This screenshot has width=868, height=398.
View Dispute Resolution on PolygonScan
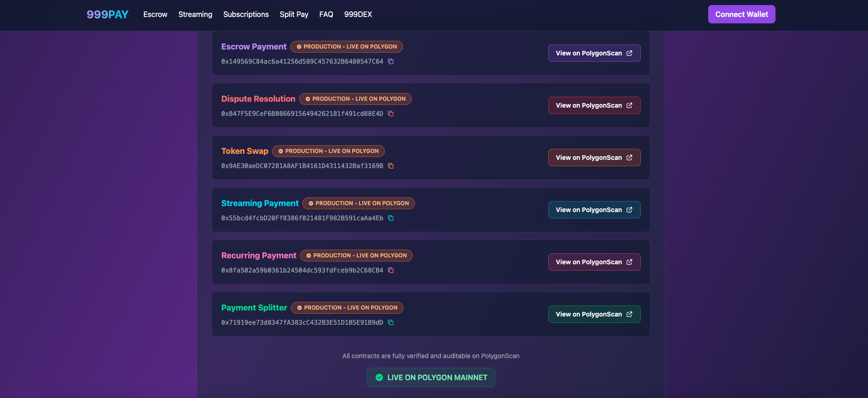tap(594, 105)
